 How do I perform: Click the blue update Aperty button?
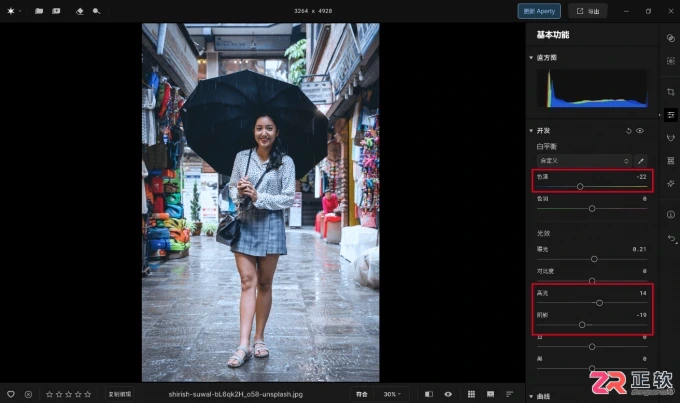click(539, 11)
